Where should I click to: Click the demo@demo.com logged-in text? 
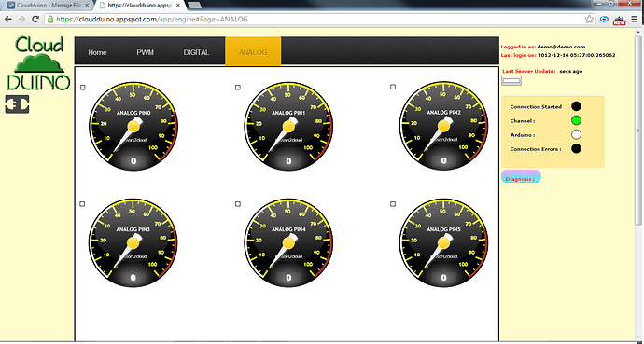coord(561,47)
